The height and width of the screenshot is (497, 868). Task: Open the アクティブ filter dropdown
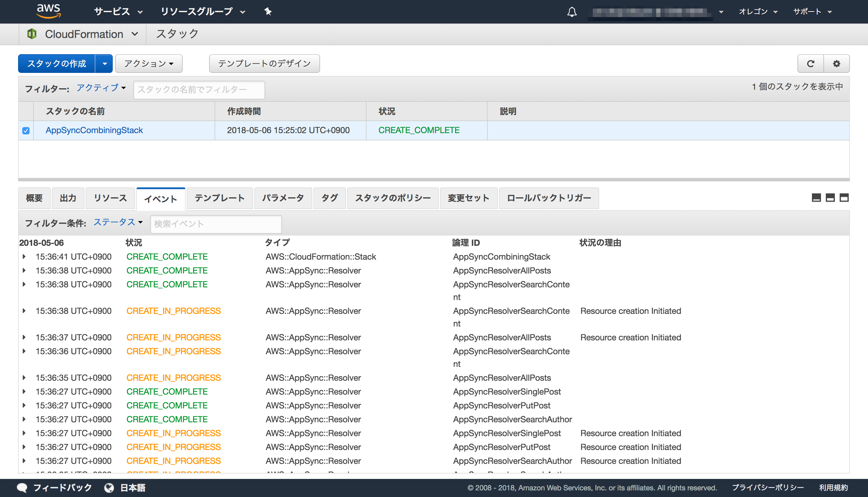tap(101, 88)
